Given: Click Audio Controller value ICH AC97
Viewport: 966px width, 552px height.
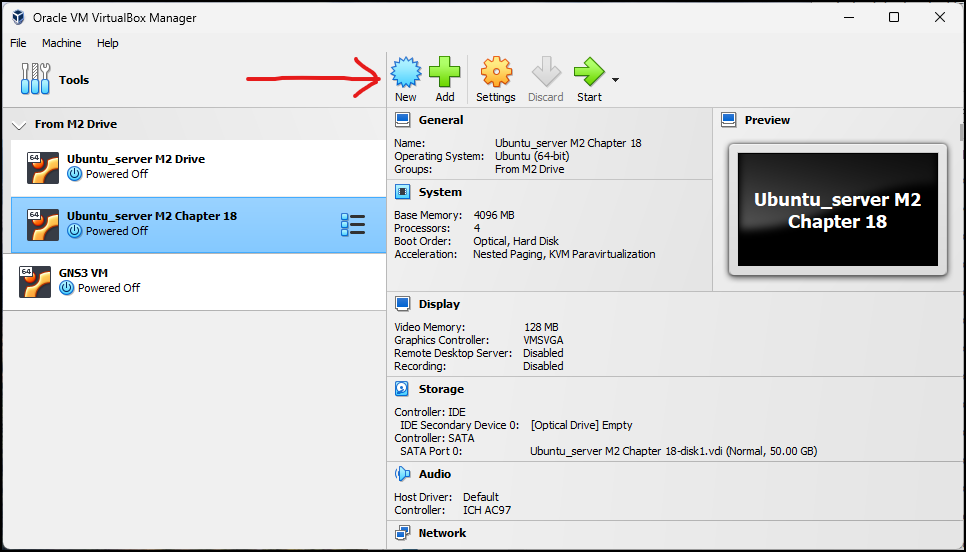Looking at the screenshot, I should pos(487,511).
